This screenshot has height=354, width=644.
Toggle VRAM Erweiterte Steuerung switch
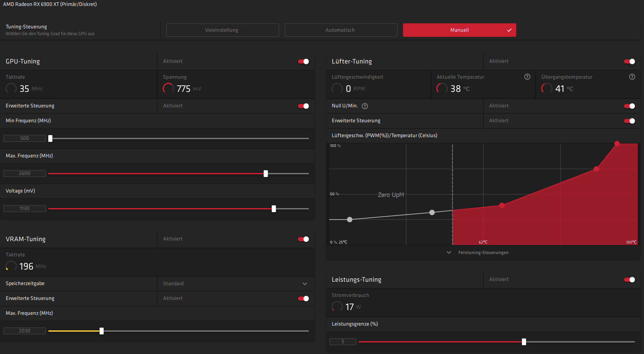coord(303,299)
